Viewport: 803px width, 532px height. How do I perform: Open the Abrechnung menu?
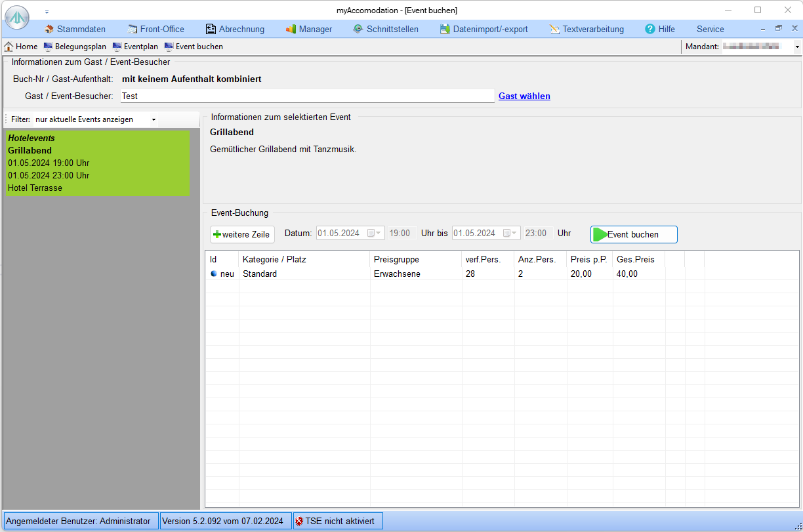coord(235,29)
